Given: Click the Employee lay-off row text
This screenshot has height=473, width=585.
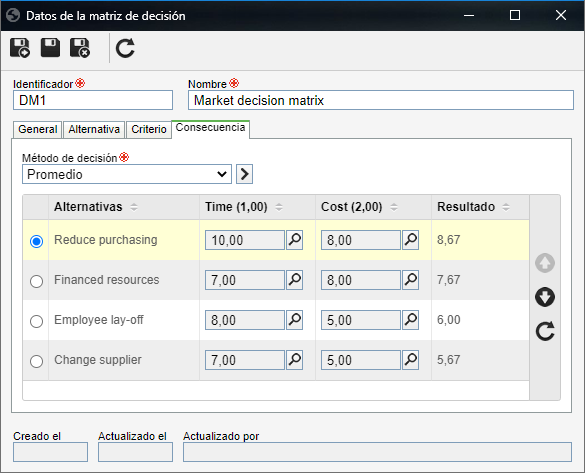Looking at the screenshot, I should (99, 320).
